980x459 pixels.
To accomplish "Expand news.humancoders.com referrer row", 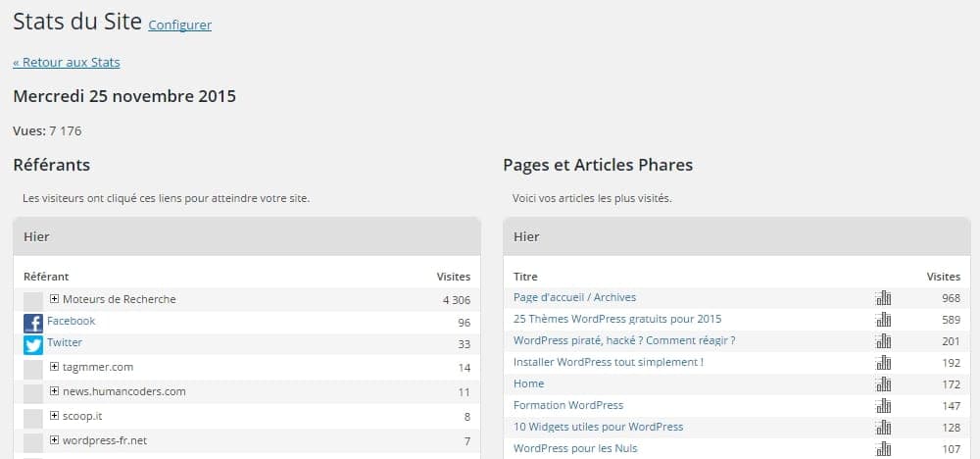I will click(x=54, y=391).
